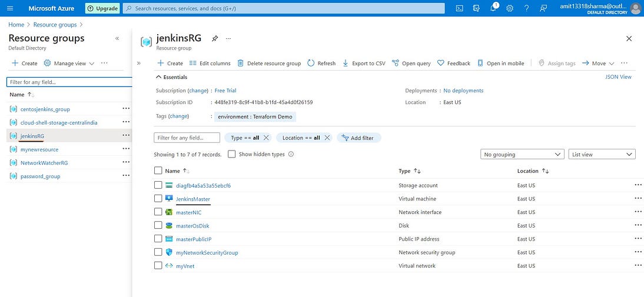Open the Directories and subscriptions filter icon

(476, 8)
